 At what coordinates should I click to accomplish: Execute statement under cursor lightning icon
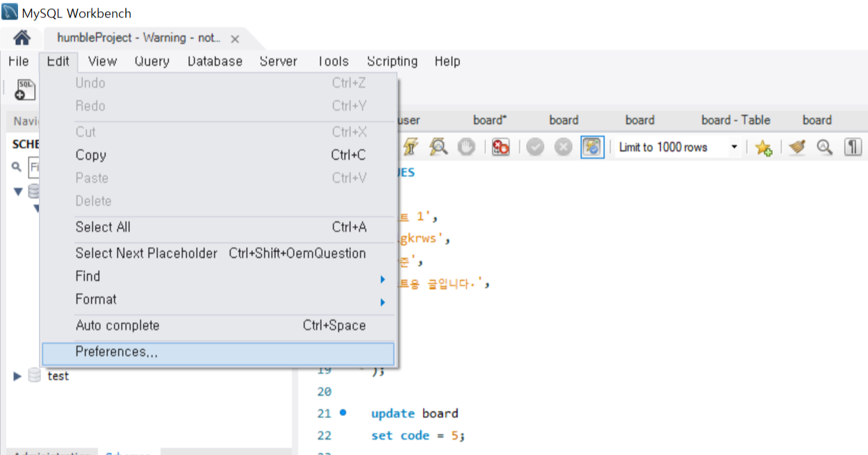click(411, 147)
